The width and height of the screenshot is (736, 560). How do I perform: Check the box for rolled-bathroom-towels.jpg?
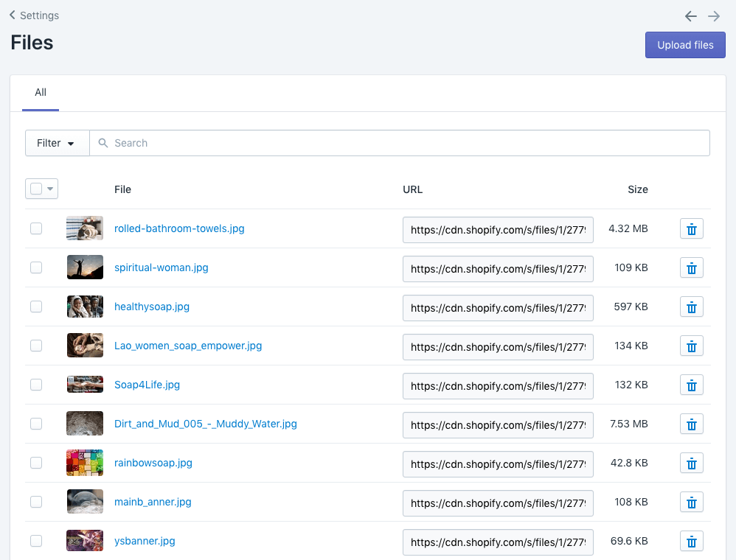pos(36,228)
